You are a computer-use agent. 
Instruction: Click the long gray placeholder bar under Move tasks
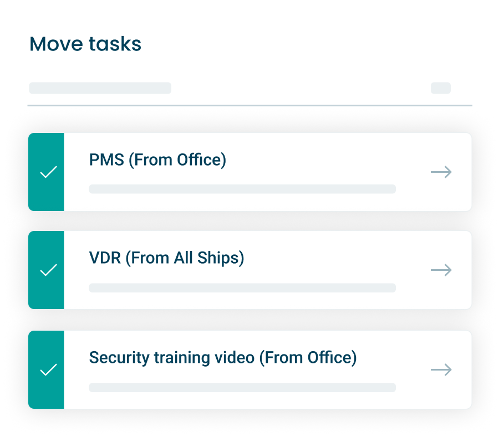pos(100,88)
